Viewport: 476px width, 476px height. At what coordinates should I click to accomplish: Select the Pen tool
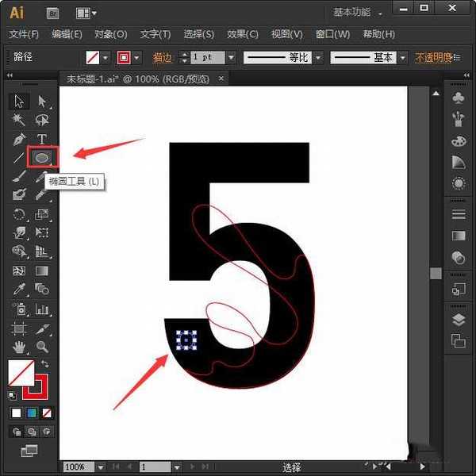pyautogui.click(x=20, y=139)
